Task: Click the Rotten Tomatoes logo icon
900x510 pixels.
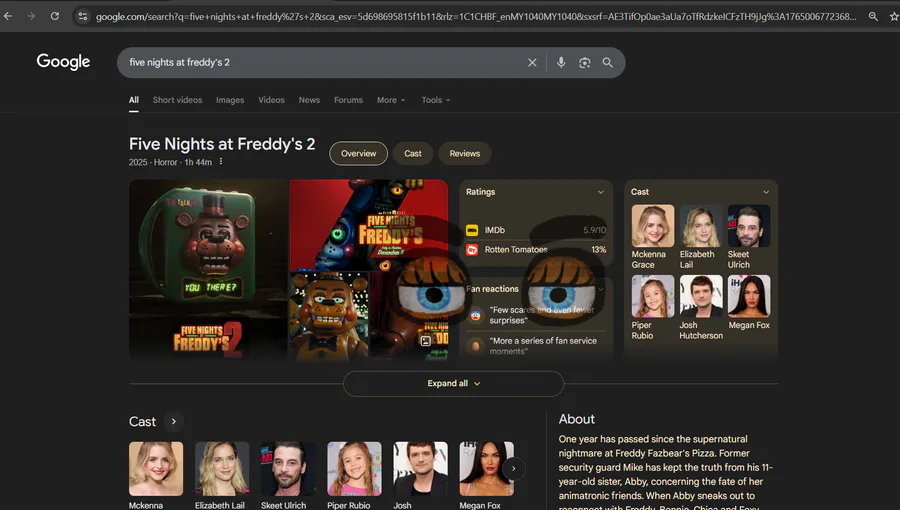Action: click(x=472, y=250)
